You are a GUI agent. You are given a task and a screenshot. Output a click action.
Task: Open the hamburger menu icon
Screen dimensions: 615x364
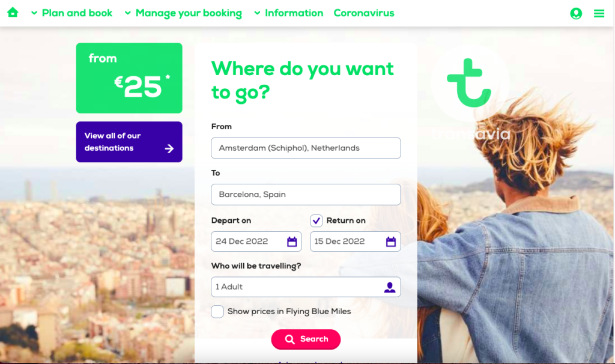coord(599,14)
